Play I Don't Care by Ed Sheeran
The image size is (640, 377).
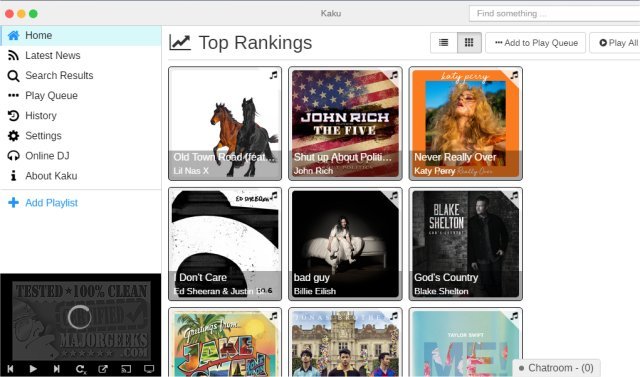(225, 244)
